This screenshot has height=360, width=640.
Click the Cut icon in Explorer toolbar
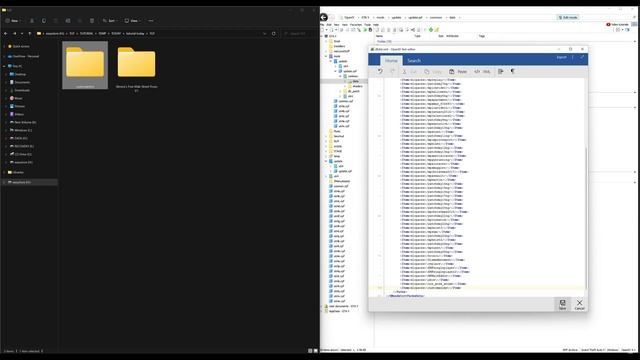(x=32, y=20)
